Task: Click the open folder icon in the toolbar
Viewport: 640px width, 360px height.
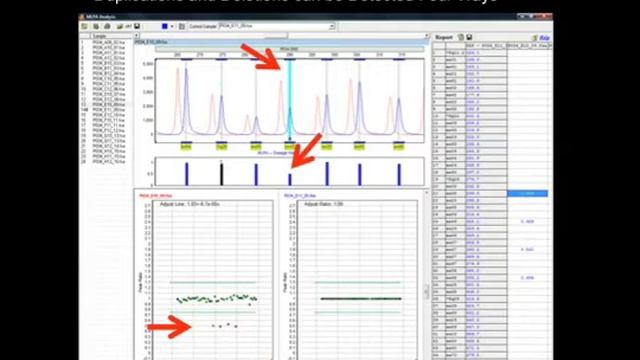Action: click(120, 27)
